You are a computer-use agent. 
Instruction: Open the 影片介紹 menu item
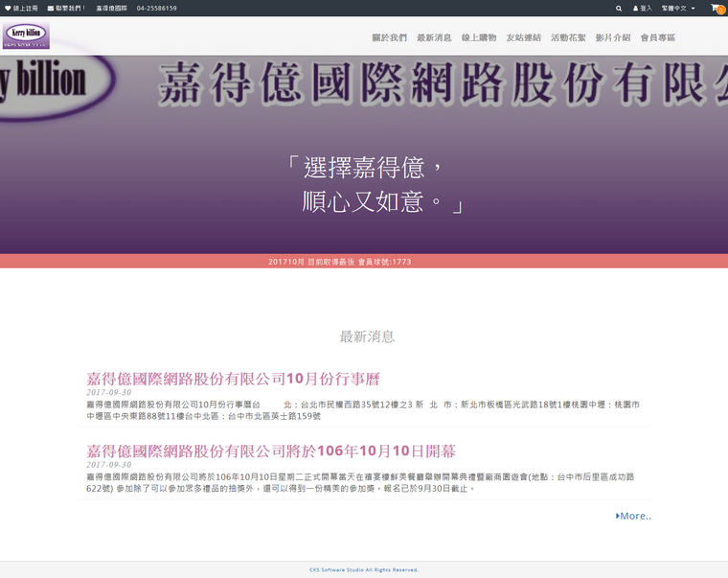tap(613, 37)
